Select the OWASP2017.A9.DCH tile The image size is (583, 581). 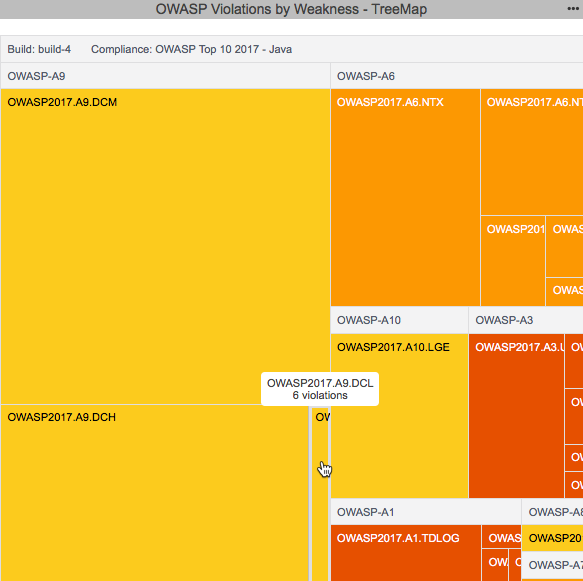[155, 493]
